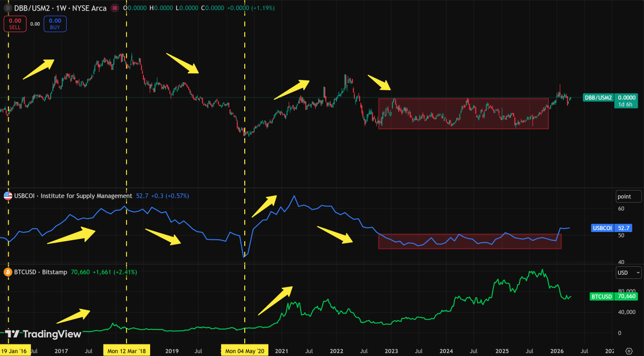Click the pink approximate-sign indicator after NYSE Arca
This screenshot has width=644, height=356.
click(115, 9)
